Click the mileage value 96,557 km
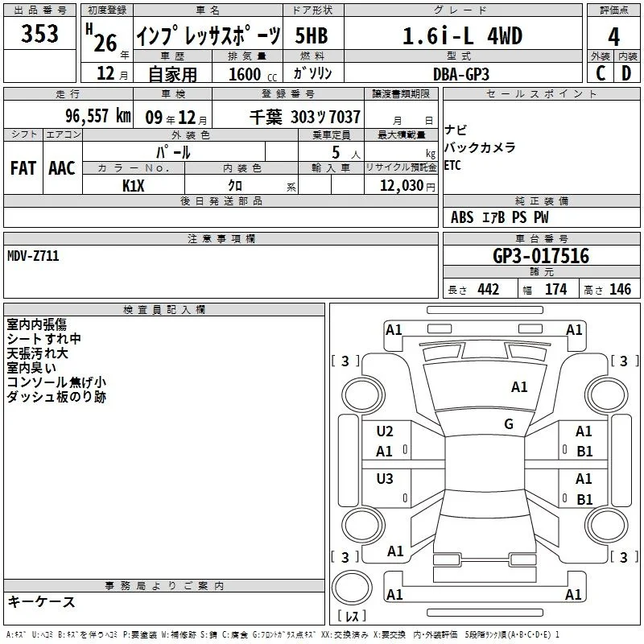 click(98, 116)
